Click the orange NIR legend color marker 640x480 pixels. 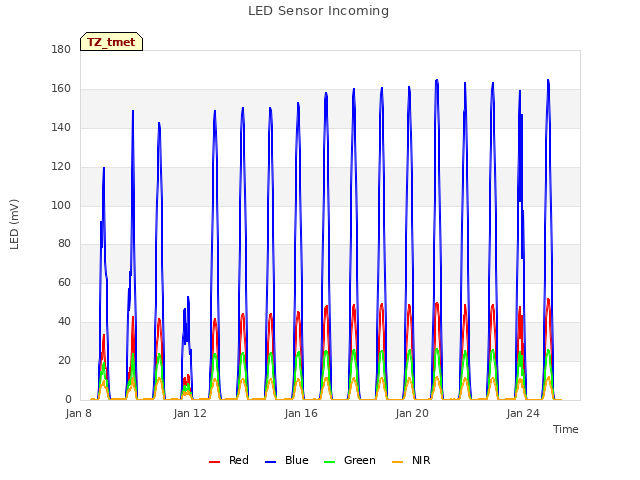[x=397, y=462]
